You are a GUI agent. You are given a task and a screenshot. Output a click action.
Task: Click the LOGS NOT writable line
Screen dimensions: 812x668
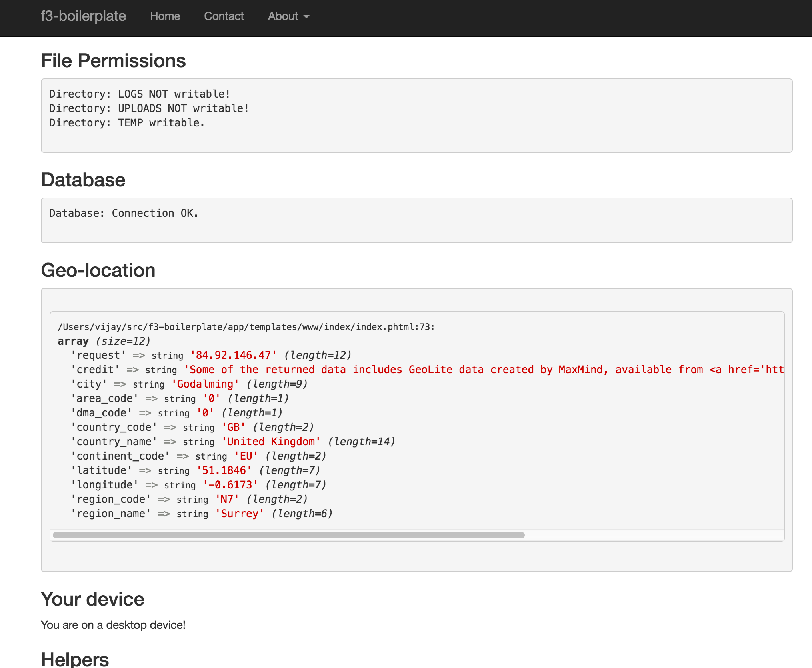coord(140,94)
